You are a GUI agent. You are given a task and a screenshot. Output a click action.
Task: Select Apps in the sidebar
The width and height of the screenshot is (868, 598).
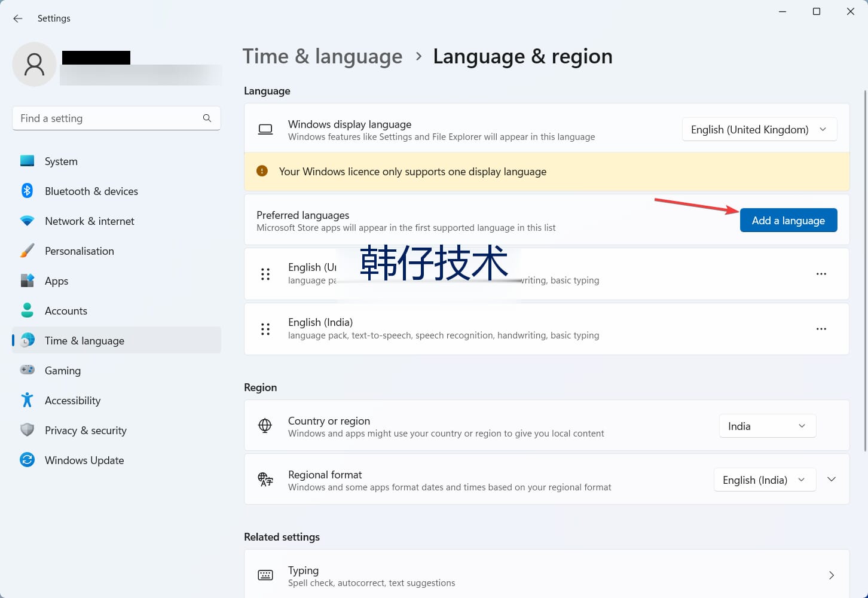coord(117,280)
